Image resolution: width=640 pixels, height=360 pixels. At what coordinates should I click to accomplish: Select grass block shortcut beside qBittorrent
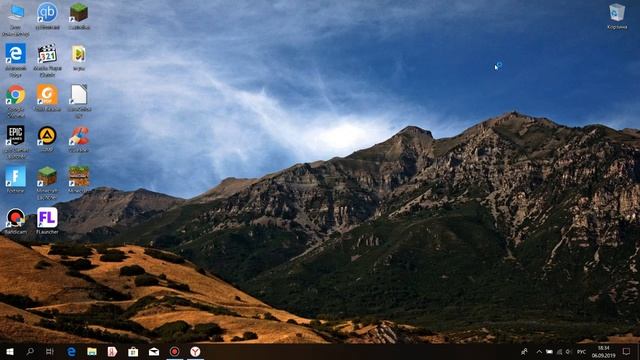79,16
